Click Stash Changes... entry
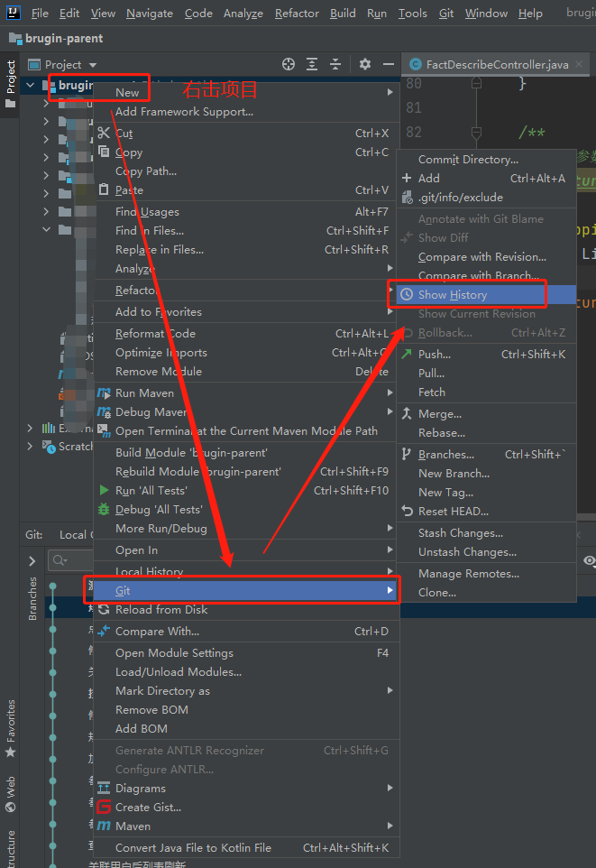Viewport: 596px width, 868px height. [x=486, y=533]
